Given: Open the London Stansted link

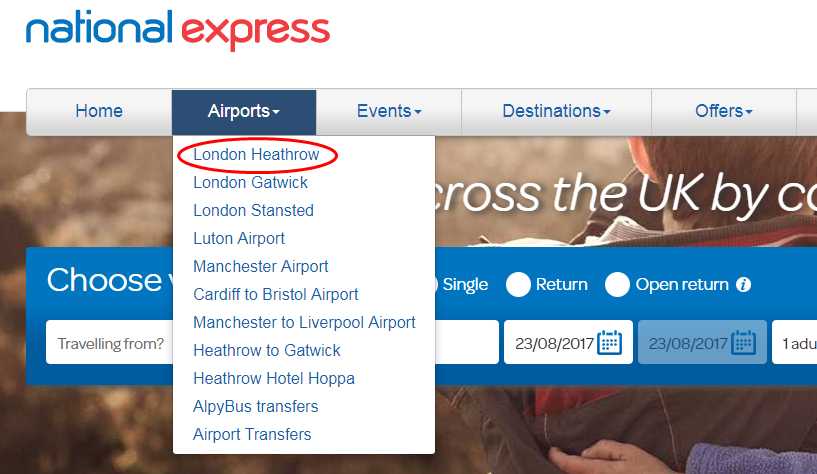Looking at the screenshot, I should pos(253,210).
